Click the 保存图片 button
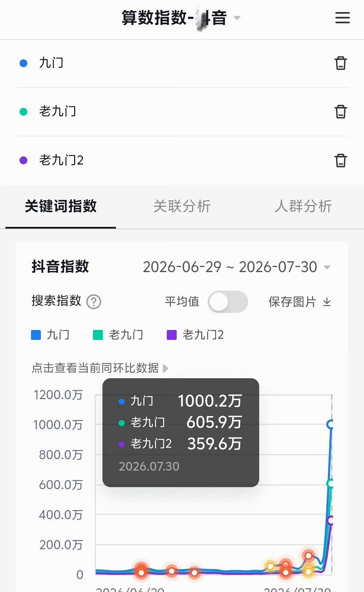 coord(300,302)
